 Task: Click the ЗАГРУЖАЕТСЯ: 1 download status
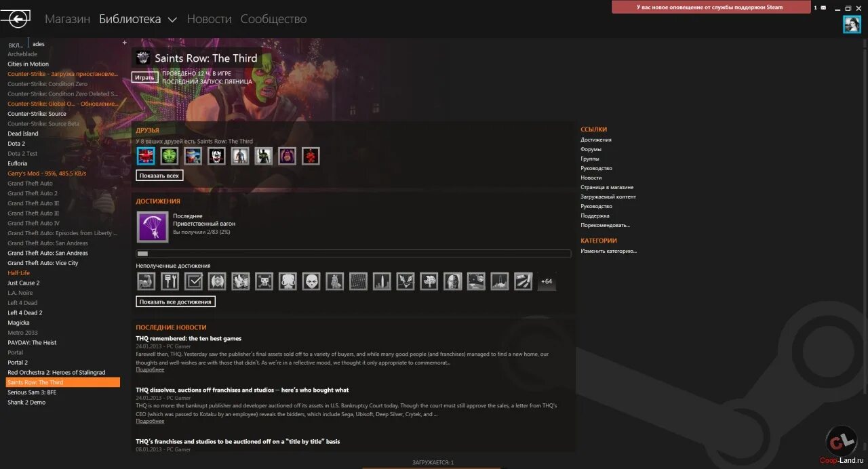click(433, 462)
